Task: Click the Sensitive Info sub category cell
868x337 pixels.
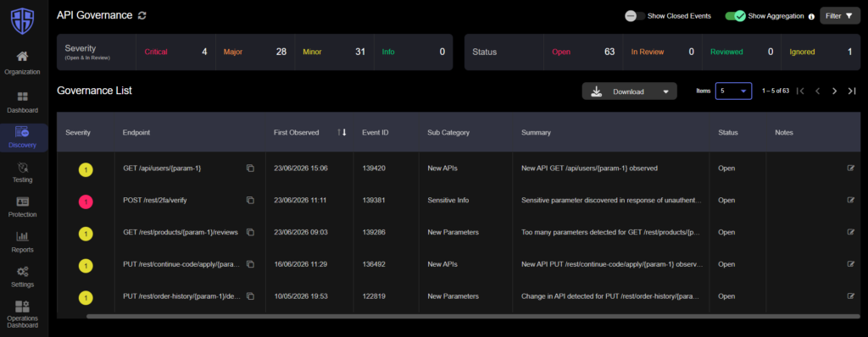Action: point(448,201)
